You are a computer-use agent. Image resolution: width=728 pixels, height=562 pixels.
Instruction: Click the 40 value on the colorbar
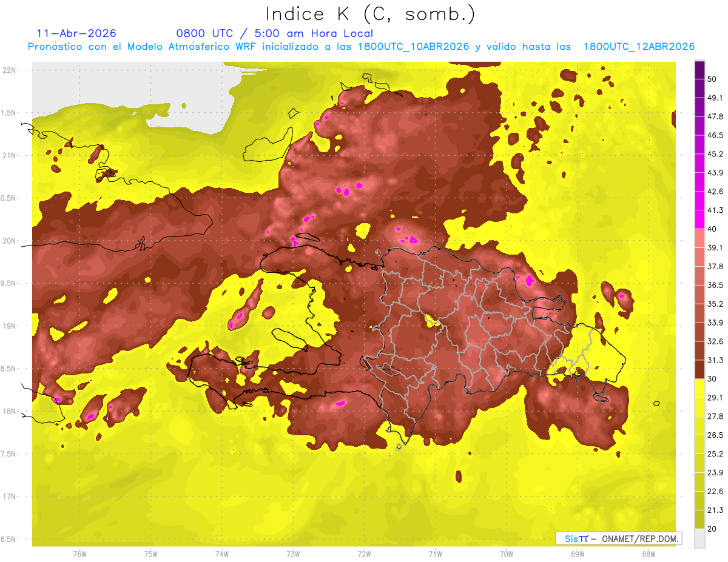coord(712,229)
